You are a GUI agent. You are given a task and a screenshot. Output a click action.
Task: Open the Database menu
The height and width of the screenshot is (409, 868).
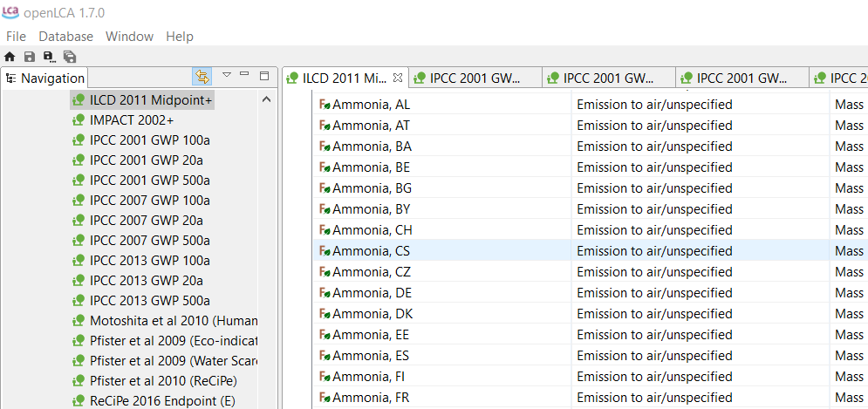point(66,37)
